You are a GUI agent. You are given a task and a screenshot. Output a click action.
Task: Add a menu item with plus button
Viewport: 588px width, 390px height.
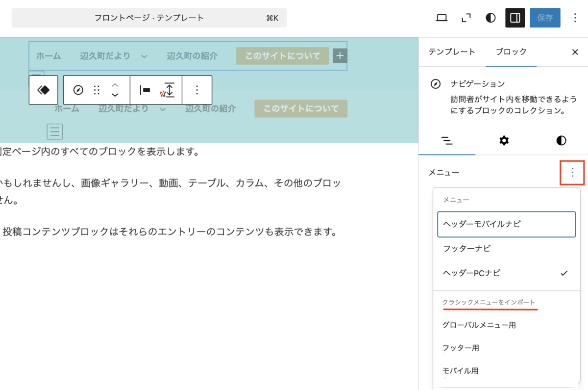pyautogui.click(x=340, y=55)
